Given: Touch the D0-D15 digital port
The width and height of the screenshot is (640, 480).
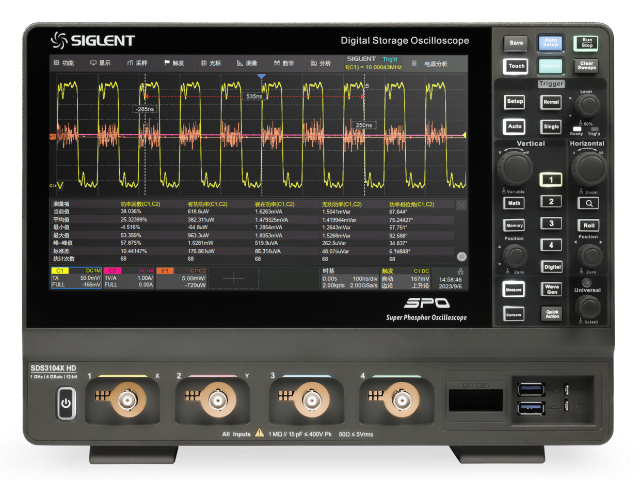Looking at the screenshot, I should pyautogui.click(x=476, y=400).
